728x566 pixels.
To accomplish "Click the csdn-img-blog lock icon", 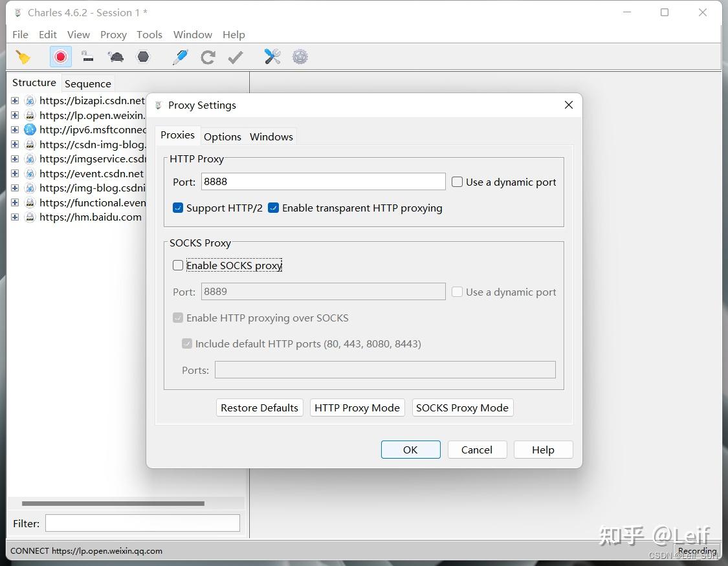I will click(x=30, y=144).
